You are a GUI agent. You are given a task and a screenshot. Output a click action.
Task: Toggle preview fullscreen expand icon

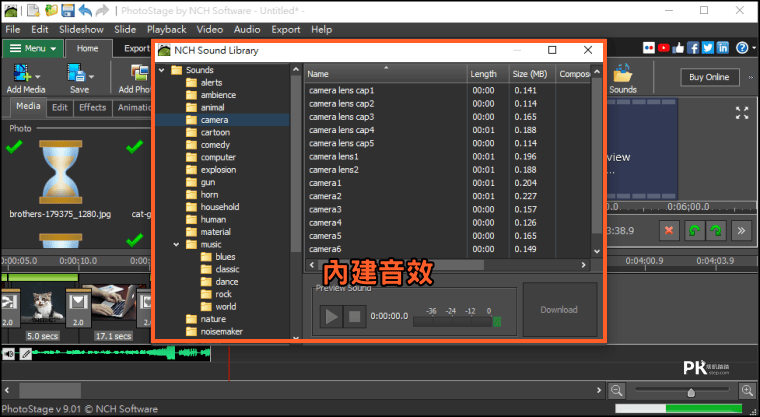point(742,113)
